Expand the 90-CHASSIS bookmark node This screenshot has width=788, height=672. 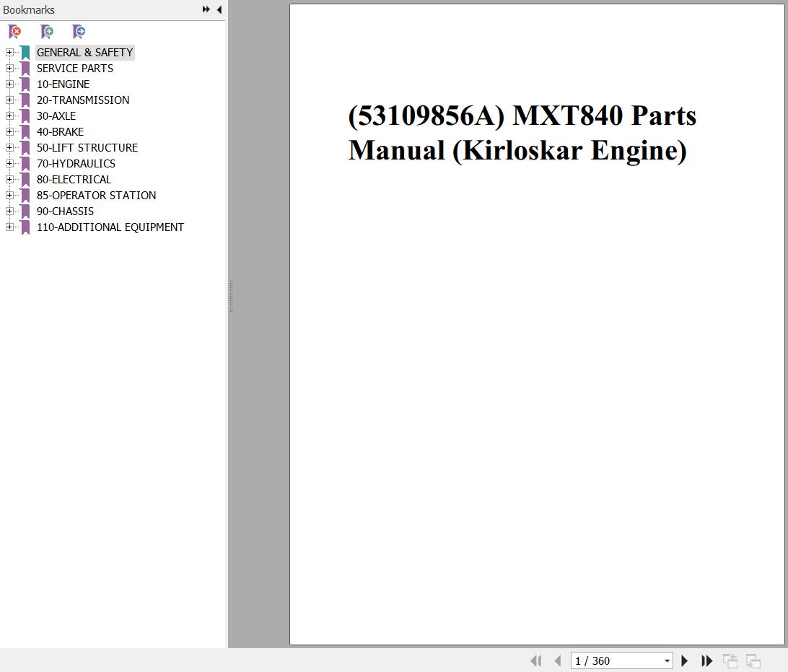tap(9, 211)
